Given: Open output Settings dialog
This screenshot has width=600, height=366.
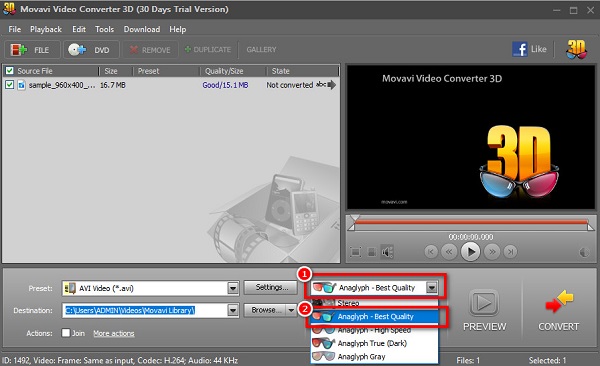Looking at the screenshot, I should [x=271, y=287].
